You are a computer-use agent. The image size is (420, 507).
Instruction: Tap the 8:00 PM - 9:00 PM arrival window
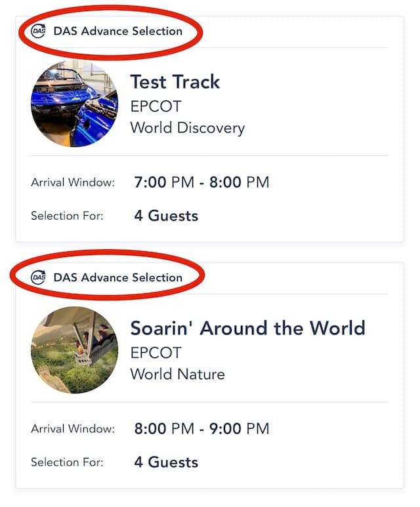pyautogui.click(x=201, y=428)
